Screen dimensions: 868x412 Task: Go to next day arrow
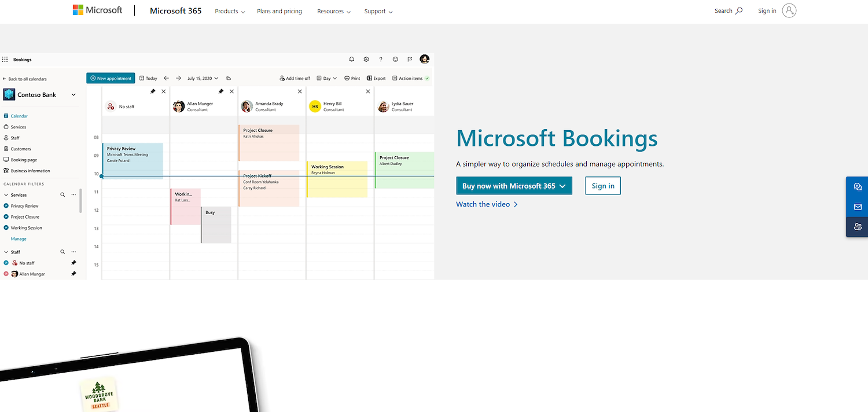click(x=178, y=78)
